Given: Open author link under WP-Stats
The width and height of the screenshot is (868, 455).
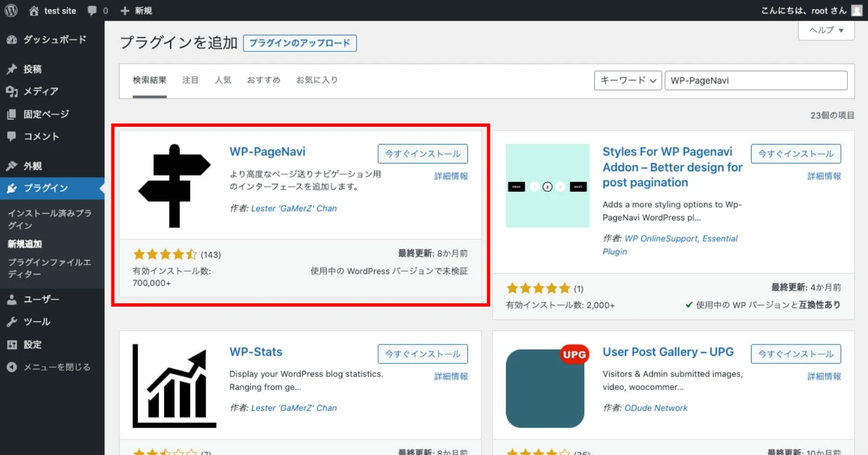Looking at the screenshot, I should (x=294, y=408).
